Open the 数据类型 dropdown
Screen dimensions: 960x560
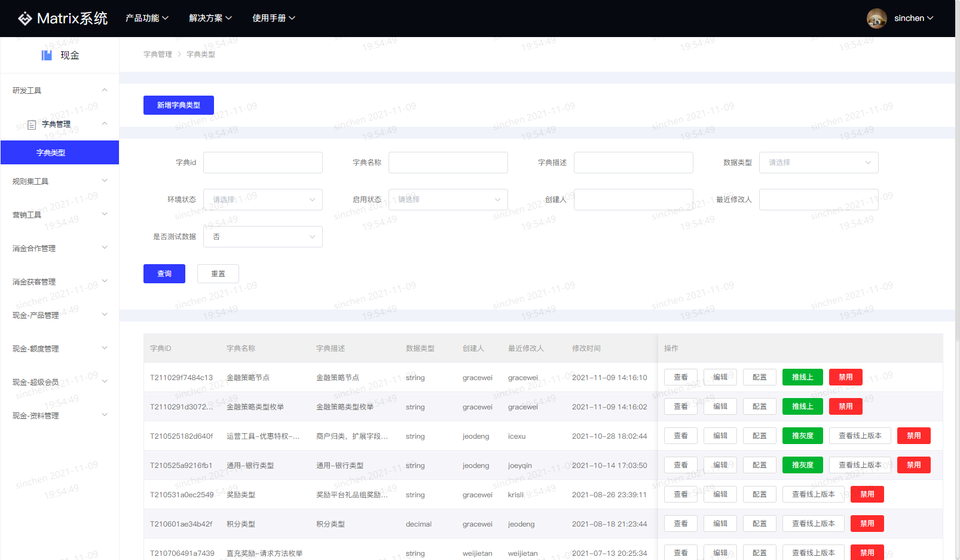click(819, 163)
